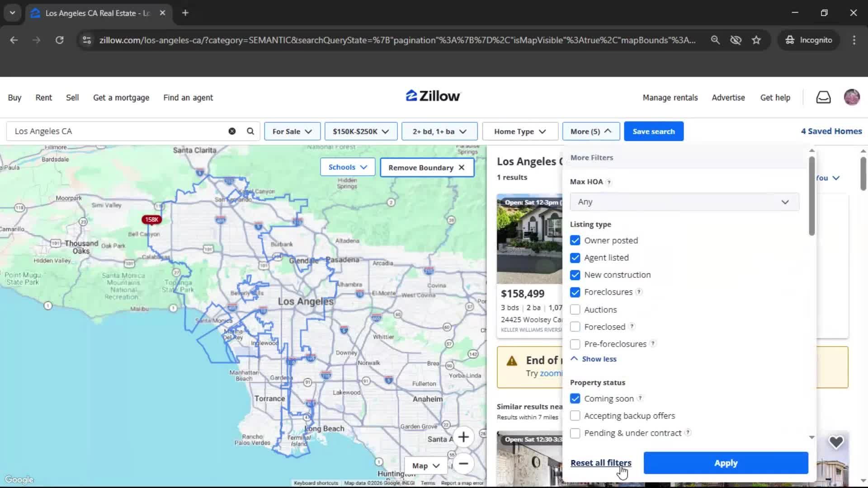The image size is (868, 488).
Task: Check Pending & under contract status
Action: point(575,433)
